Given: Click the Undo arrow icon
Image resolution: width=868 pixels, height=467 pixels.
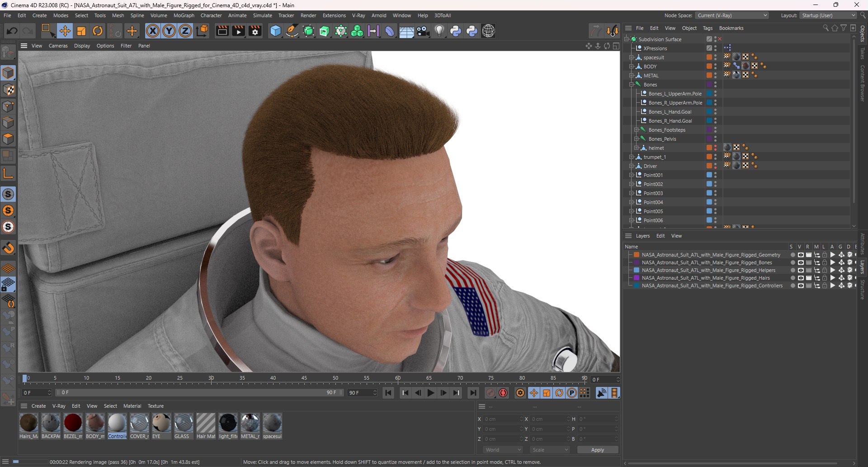Looking at the screenshot, I should pyautogui.click(x=12, y=31).
